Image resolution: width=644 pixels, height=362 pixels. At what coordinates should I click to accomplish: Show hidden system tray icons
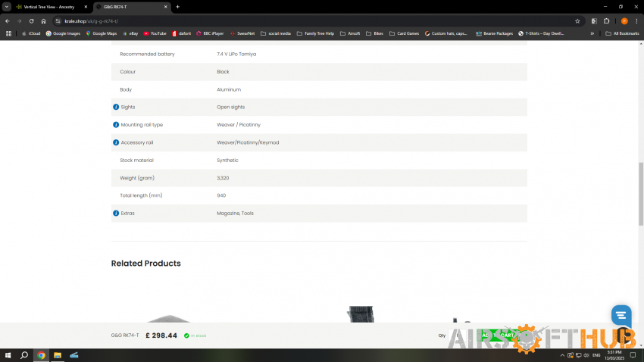[562, 355]
